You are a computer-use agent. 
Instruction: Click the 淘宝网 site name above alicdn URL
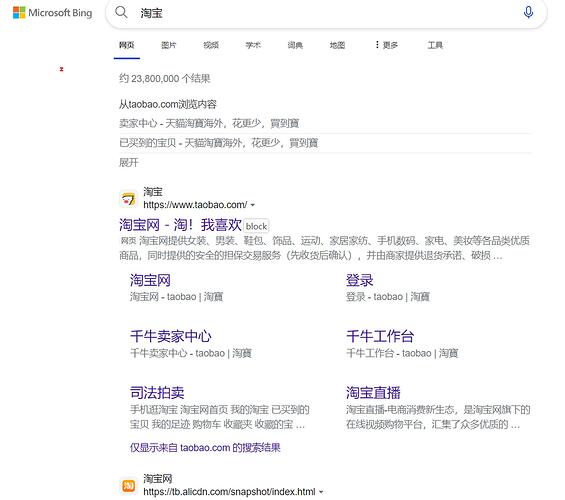click(158, 479)
